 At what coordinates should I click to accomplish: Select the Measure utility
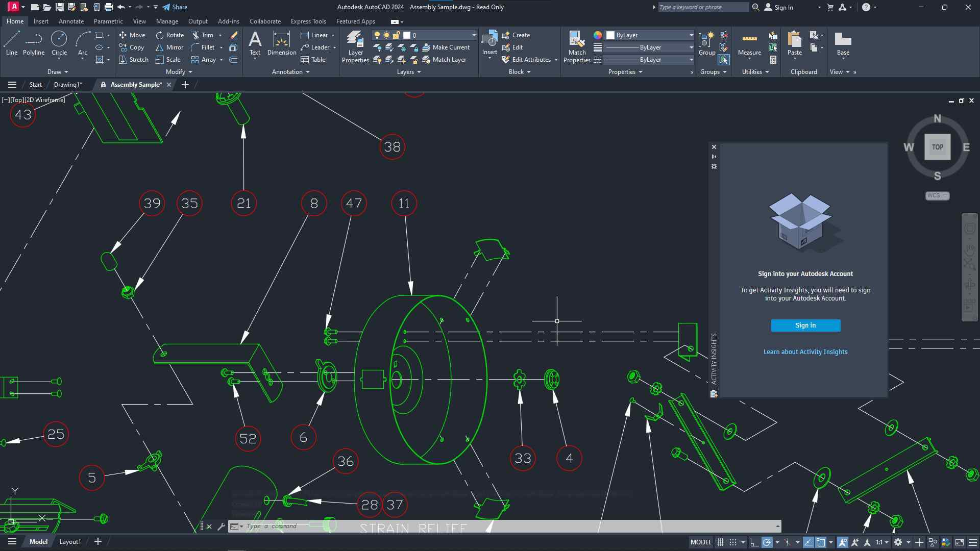click(749, 44)
